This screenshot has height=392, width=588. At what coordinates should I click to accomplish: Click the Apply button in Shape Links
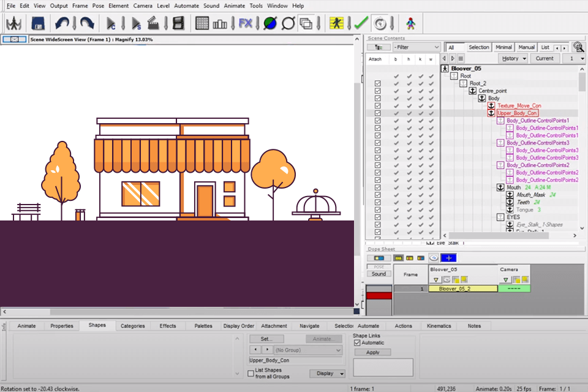372,352
